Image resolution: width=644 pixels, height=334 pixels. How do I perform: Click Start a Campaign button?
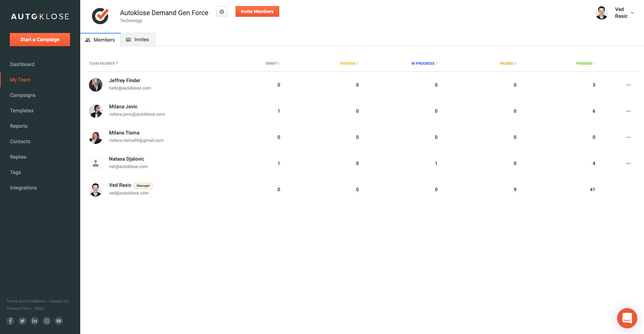point(40,40)
